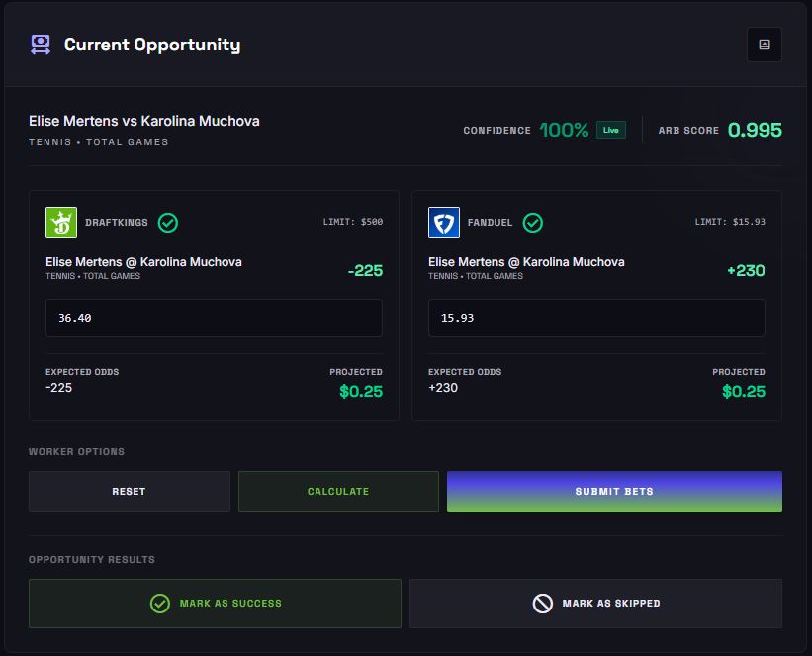
Task: Click the Worker Options label
Action: pyautogui.click(x=76, y=452)
